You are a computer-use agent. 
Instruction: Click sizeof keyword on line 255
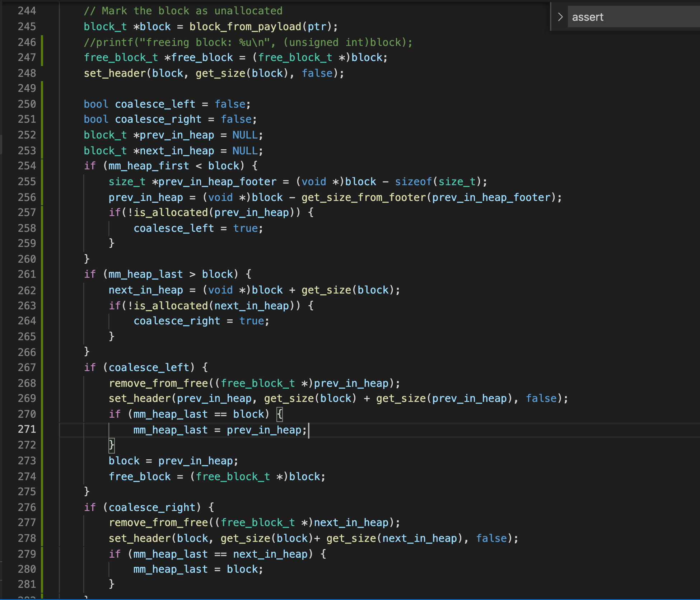tap(413, 182)
